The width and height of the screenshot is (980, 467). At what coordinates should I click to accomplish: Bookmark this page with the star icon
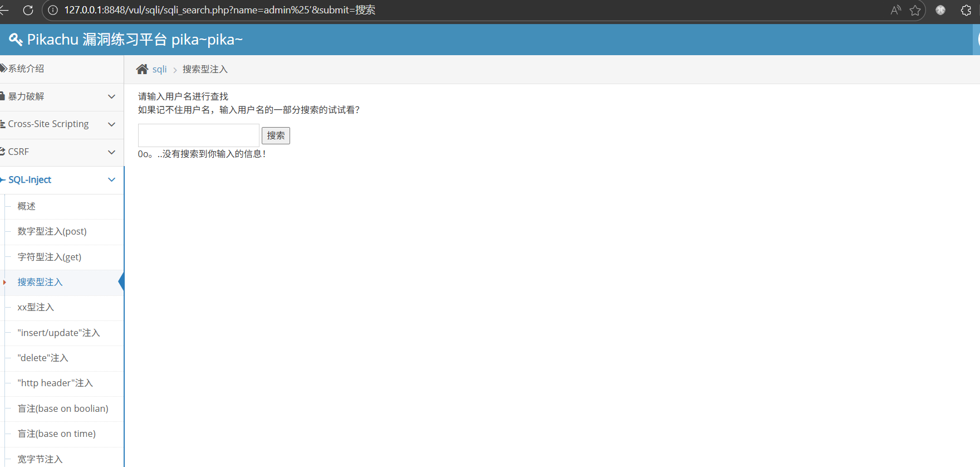pyautogui.click(x=915, y=10)
